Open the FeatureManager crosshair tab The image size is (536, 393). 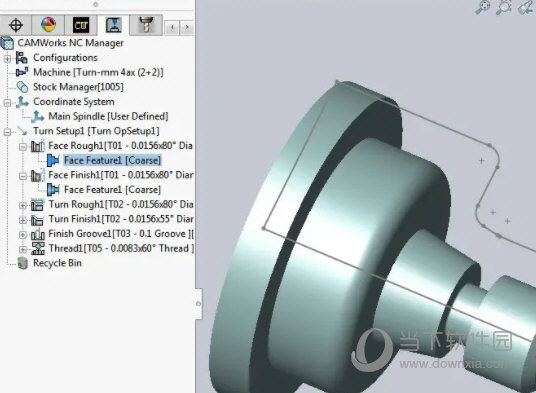[x=16, y=25]
